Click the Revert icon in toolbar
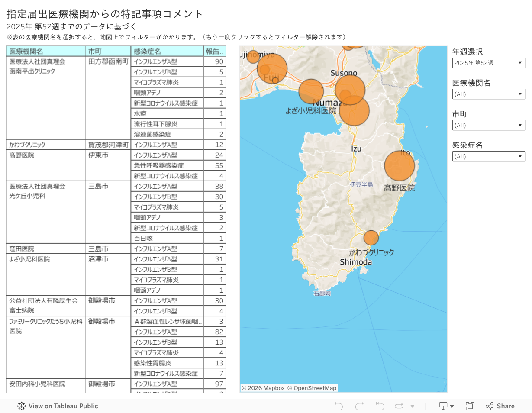Screen dimensions: 532x413 click(x=380, y=406)
